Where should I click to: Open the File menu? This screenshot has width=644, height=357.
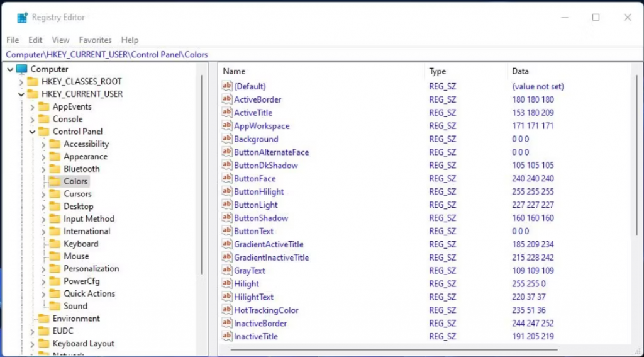tap(13, 40)
